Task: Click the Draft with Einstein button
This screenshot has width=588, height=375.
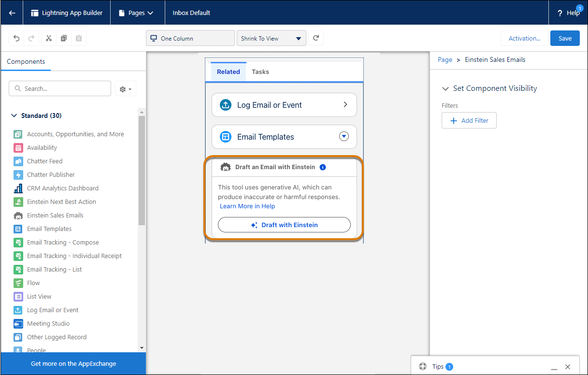Action: [x=284, y=225]
